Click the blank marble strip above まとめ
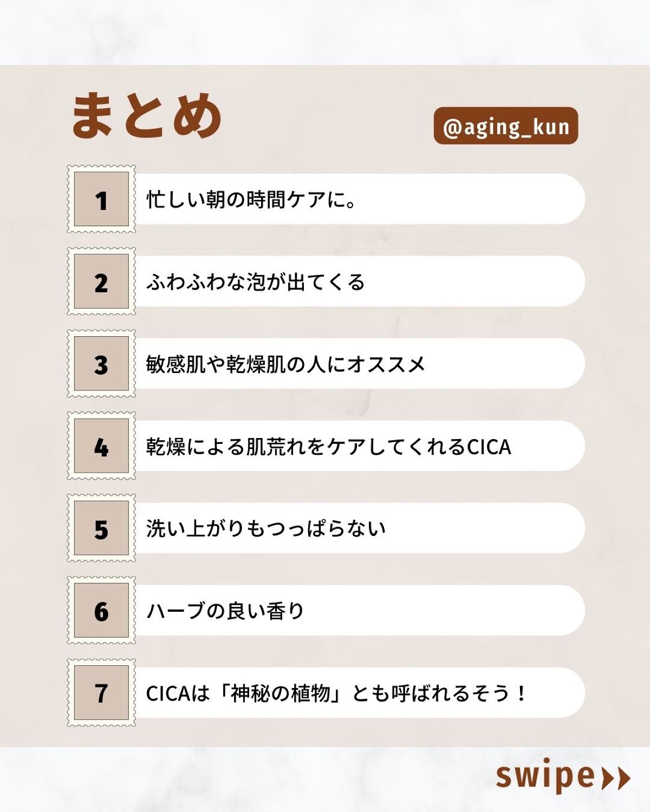Viewport: 650px width, 812px height. 325,32
